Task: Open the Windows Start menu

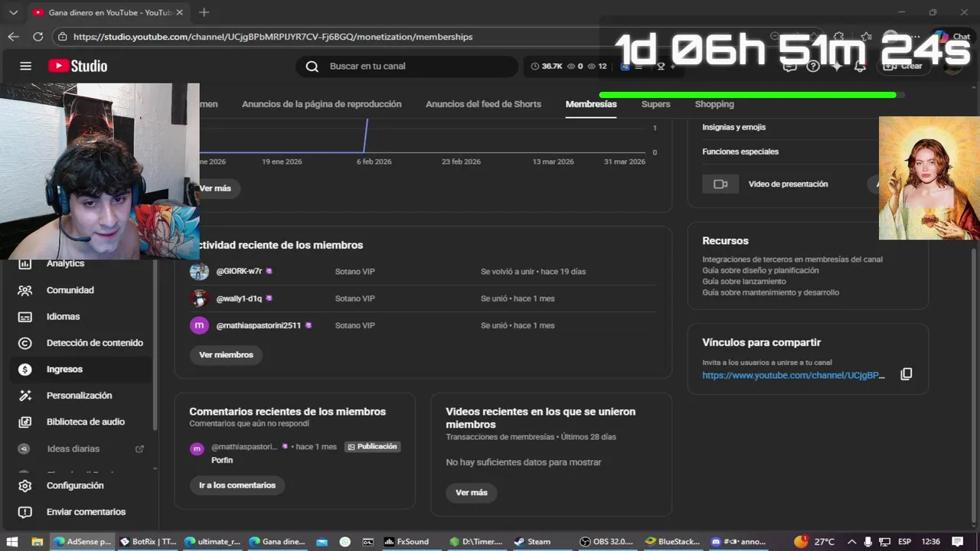Action: pyautogui.click(x=12, y=542)
